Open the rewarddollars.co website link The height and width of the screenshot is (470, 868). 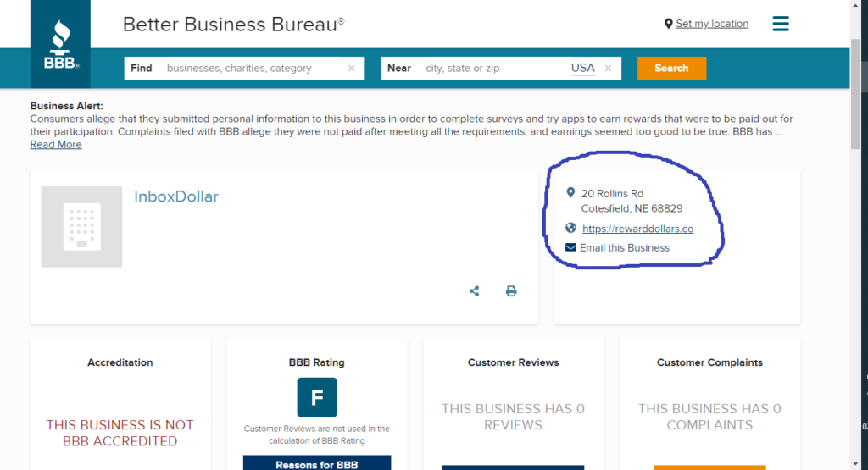coord(637,229)
